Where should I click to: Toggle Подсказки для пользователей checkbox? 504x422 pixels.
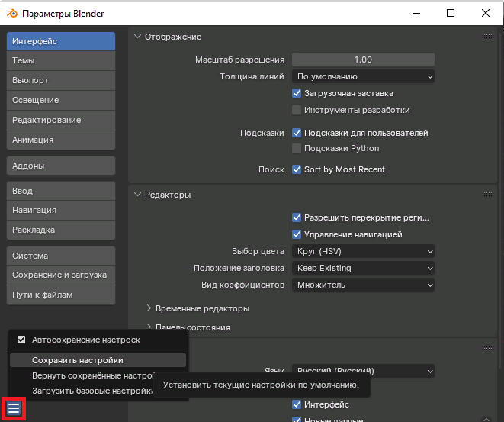coord(297,133)
